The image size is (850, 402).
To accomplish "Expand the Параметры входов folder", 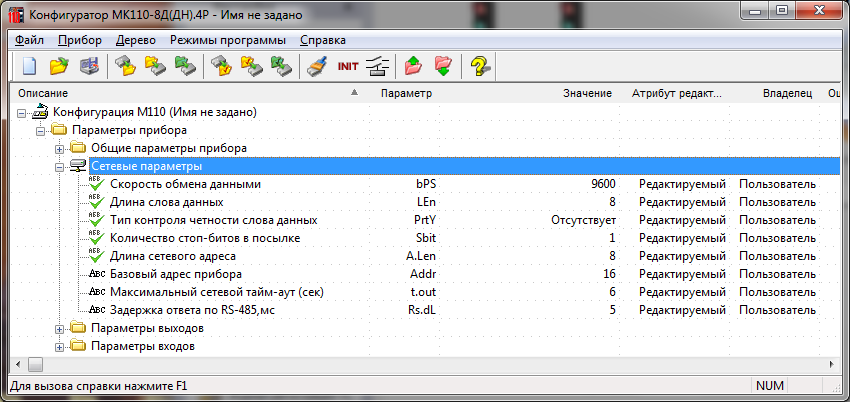I will pos(59,346).
